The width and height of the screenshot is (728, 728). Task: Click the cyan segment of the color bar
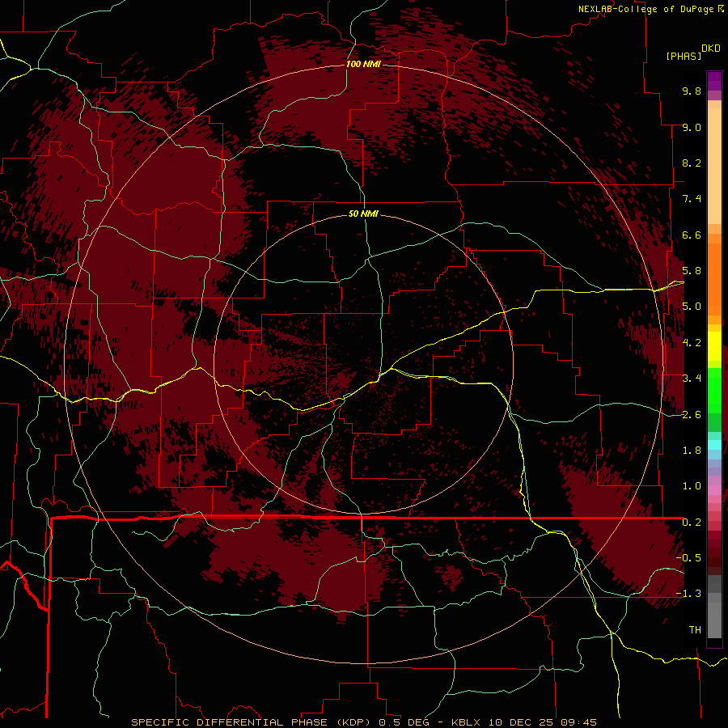point(714,444)
